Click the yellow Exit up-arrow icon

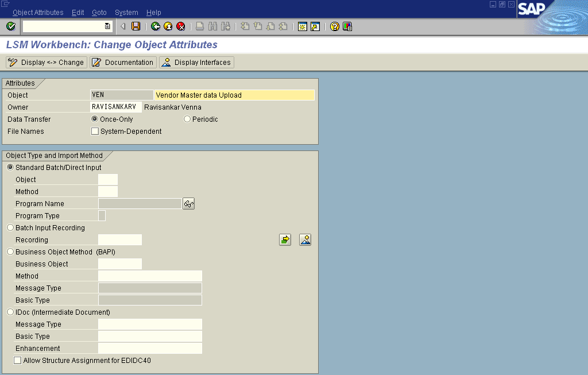coord(168,26)
